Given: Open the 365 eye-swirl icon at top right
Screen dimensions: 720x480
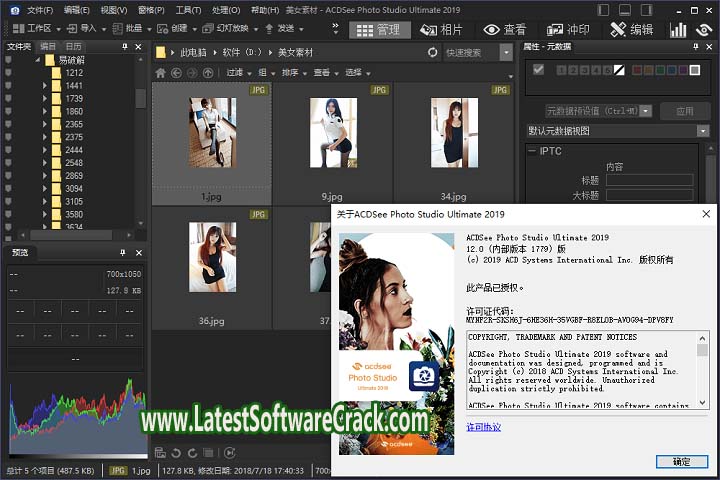Looking at the screenshot, I should [x=703, y=30].
